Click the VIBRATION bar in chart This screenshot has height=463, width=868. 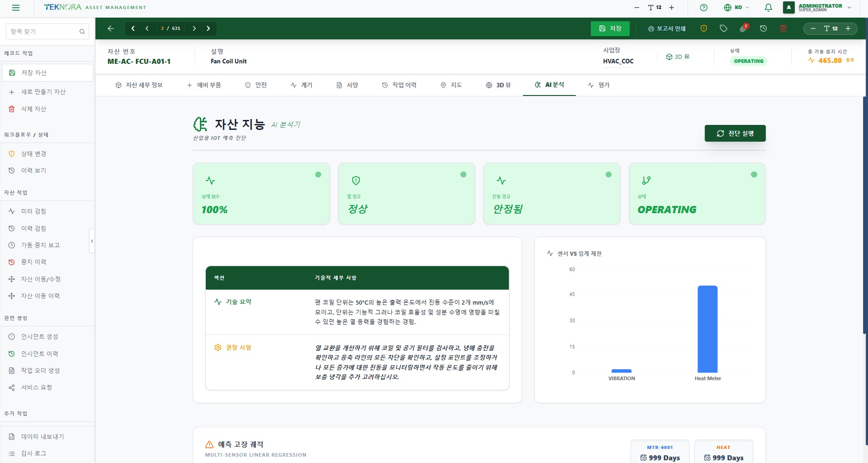tap(621, 371)
